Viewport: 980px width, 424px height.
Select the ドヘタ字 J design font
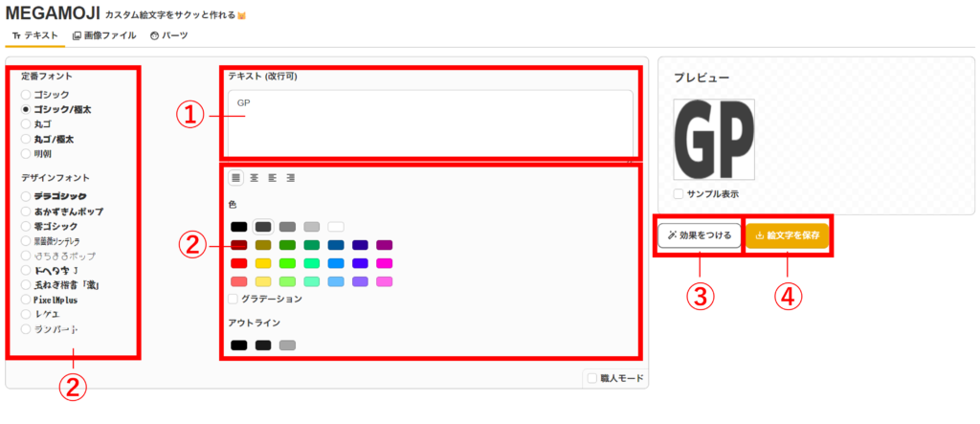[50, 270]
